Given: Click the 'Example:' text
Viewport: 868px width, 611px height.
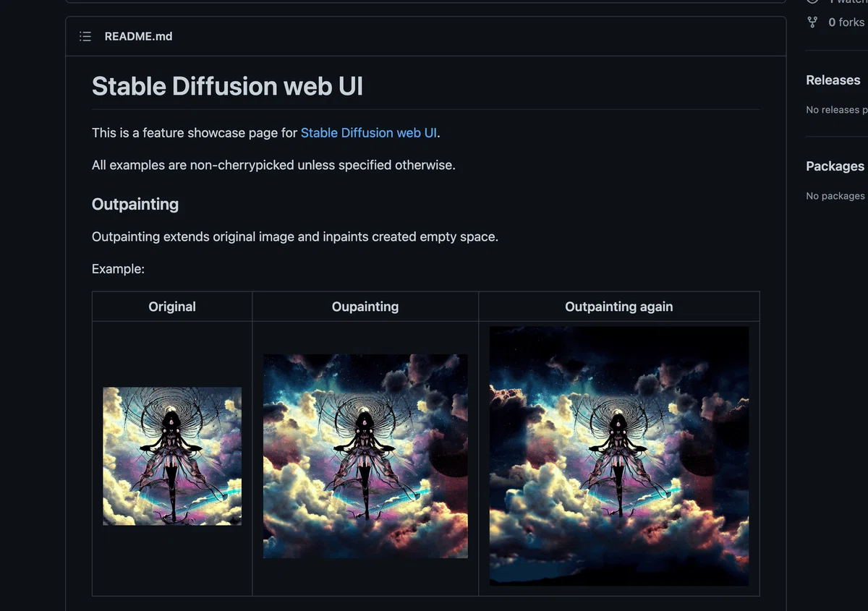Looking at the screenshot, I should (118, 269).
